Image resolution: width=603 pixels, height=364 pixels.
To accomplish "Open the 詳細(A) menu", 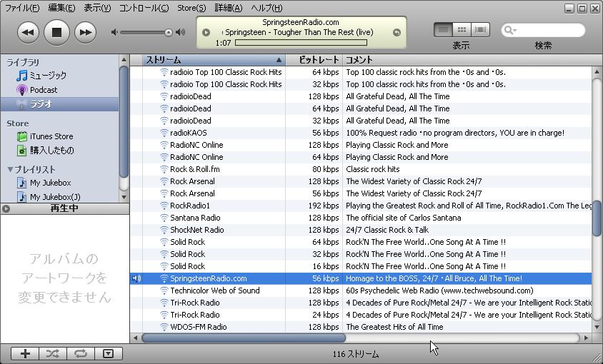I will pyautogui.click(x=229, y=8).
